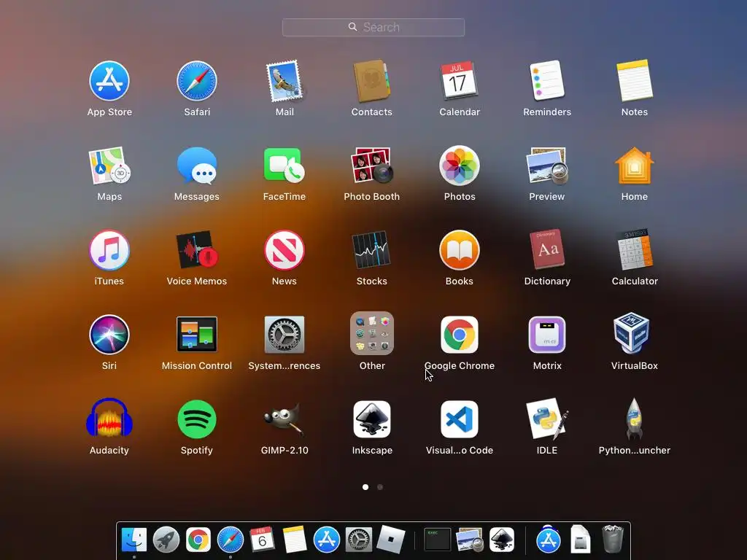This screenshot has width=747, height=560.
Task: Open Audacity audio editor
Action: tap(109, 419)
